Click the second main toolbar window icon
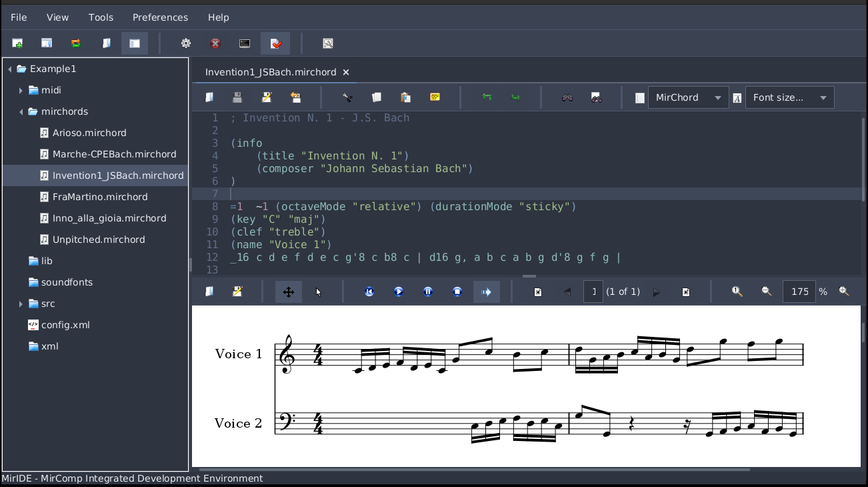 47,43
